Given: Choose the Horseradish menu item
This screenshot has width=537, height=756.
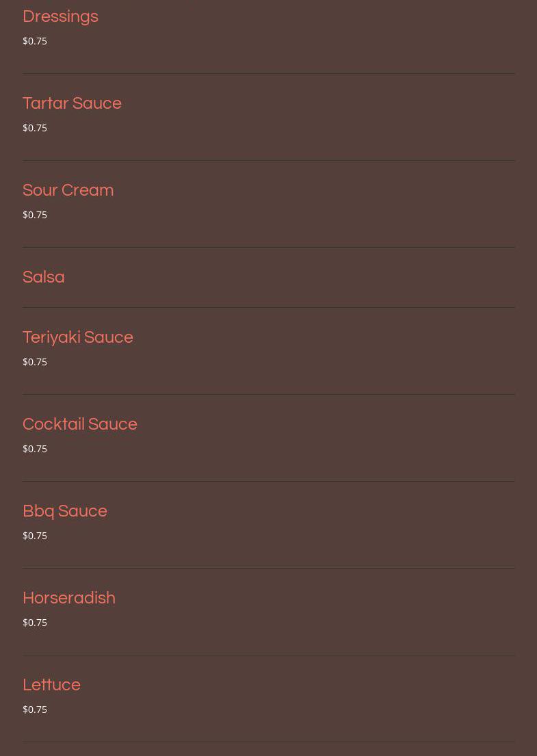Looking at the screenshot, I should [x=69, y=598].
